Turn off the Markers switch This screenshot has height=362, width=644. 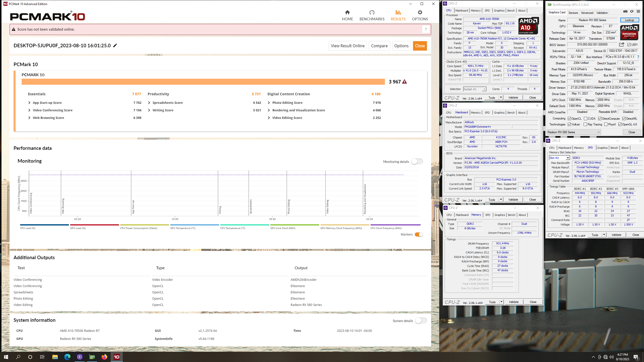pos(419,235)
